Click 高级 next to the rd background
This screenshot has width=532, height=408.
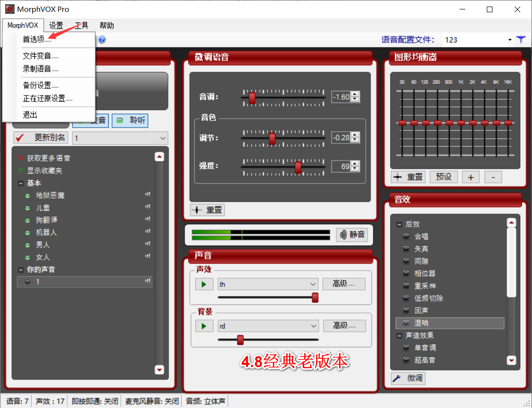point(344,326)
